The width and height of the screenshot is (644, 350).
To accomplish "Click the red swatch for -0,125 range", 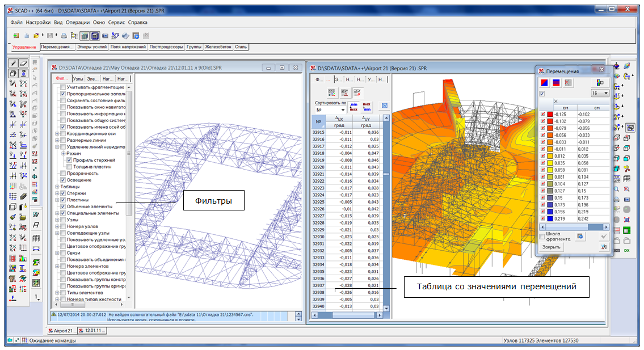I will click(x=550, y=115).
